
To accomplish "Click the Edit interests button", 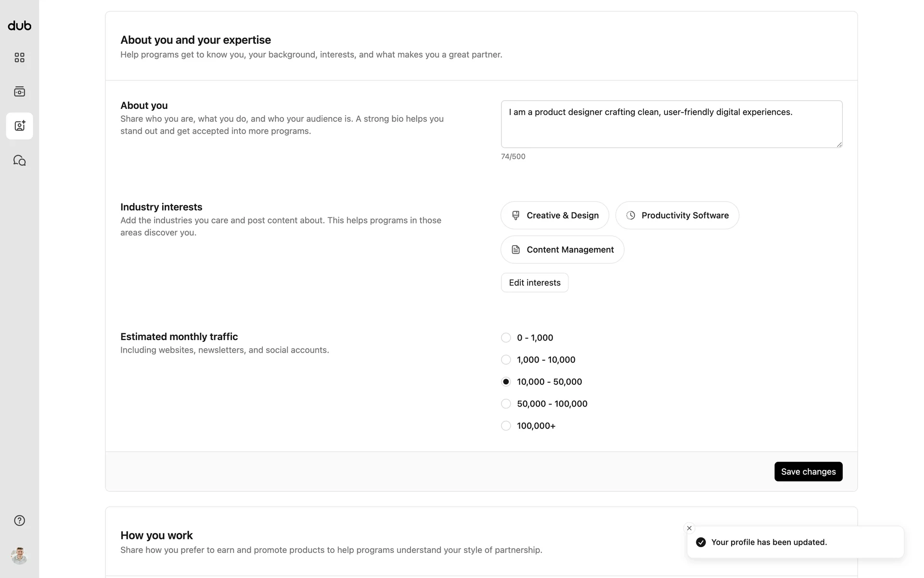I will click(535, 283).
